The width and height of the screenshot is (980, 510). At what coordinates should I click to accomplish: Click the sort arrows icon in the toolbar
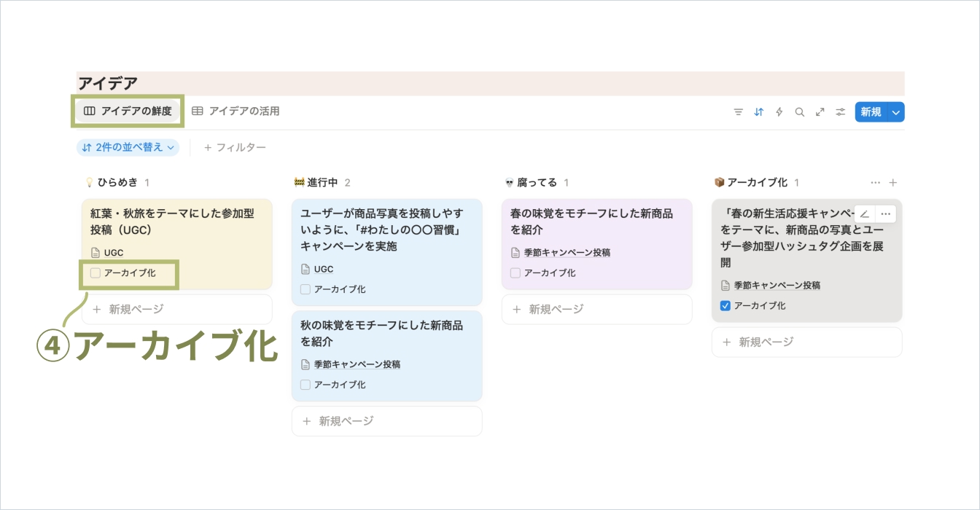tap(758, 112)
